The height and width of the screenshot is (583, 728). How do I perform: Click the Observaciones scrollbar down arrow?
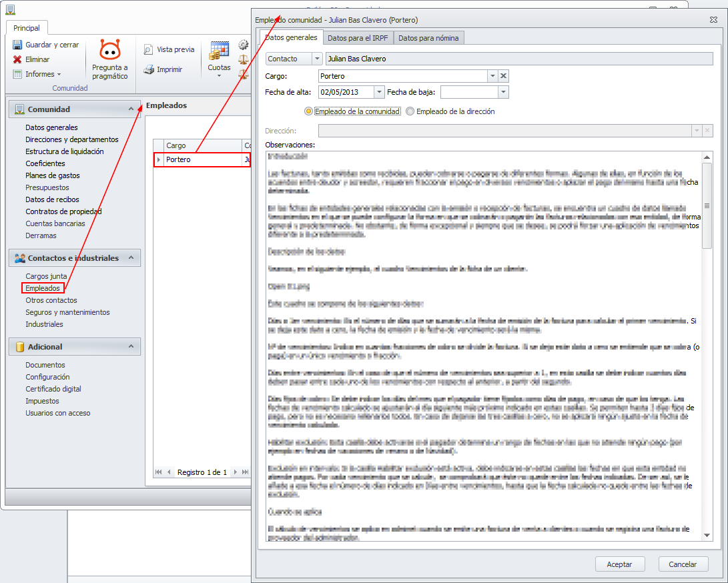click(x=707, y=535)
